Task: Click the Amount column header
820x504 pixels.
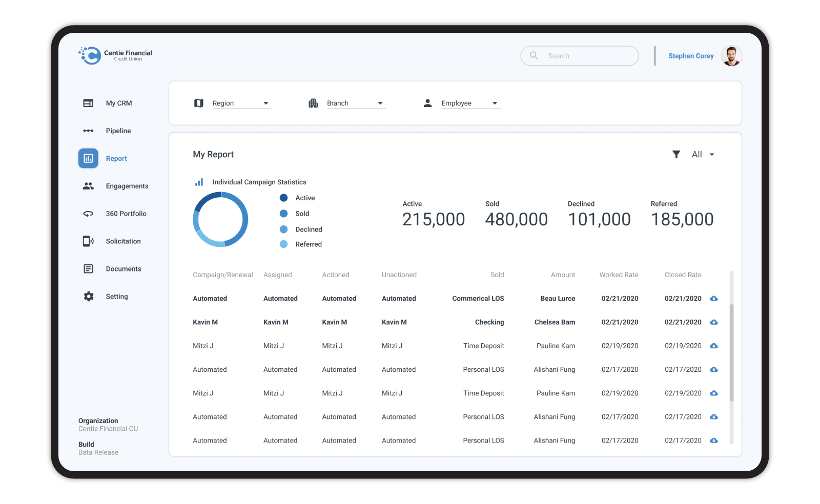Action: 563,275
